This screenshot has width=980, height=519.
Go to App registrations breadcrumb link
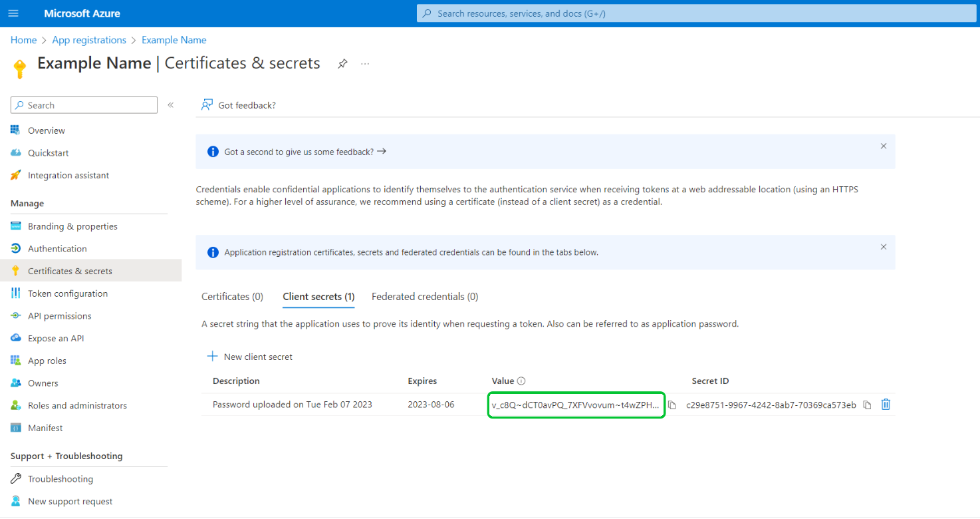point(89,40)
